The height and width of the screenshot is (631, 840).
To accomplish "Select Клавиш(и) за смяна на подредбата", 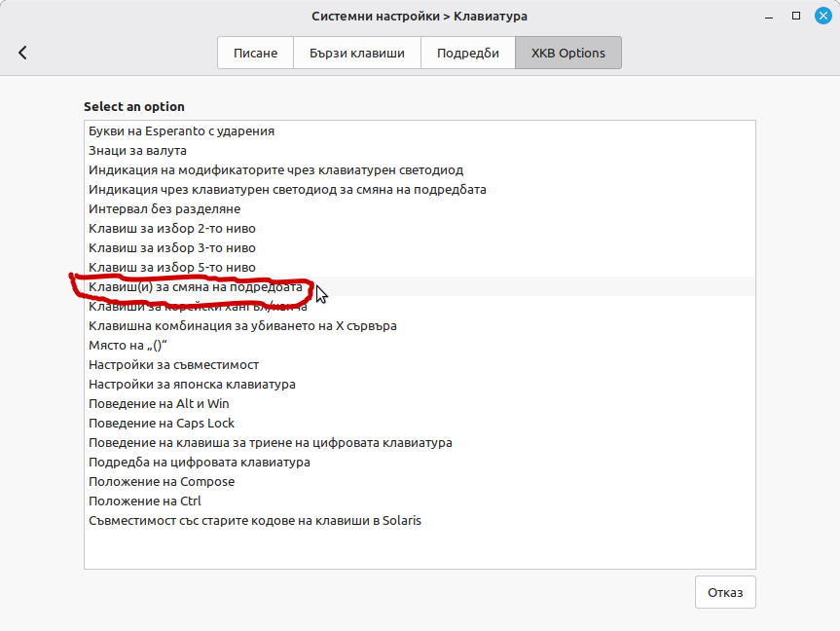I will tap(420, 287).
